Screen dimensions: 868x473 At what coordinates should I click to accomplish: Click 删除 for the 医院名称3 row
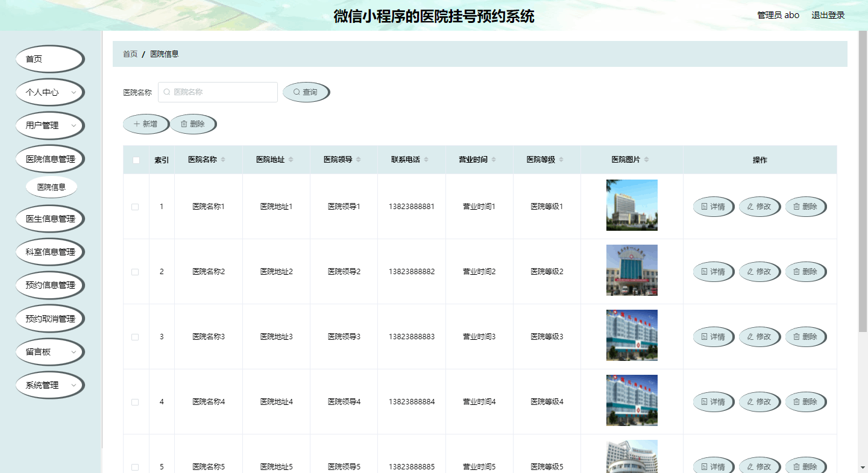(805, 337)
